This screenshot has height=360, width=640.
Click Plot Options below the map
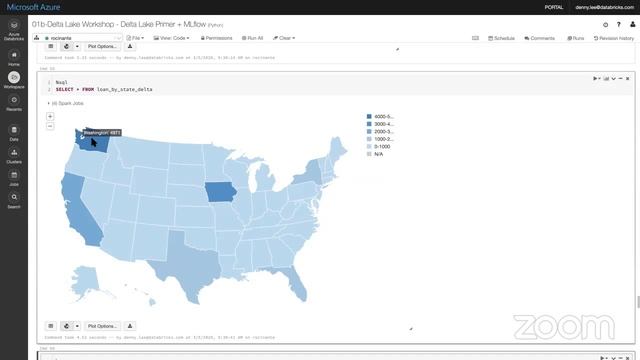point(102,326)
